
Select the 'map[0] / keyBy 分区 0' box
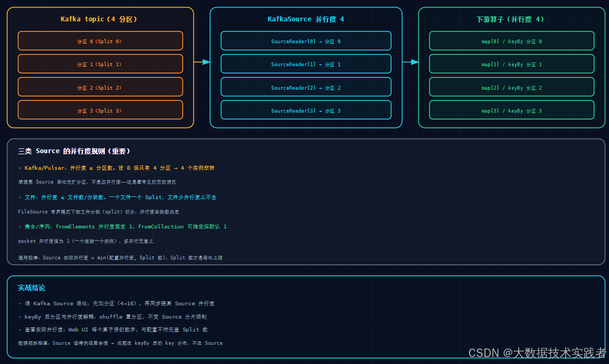[512, 41]
